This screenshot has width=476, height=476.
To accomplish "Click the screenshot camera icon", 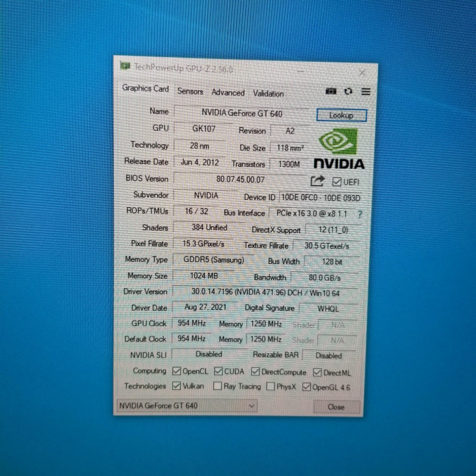I will (x=331, y=91).
